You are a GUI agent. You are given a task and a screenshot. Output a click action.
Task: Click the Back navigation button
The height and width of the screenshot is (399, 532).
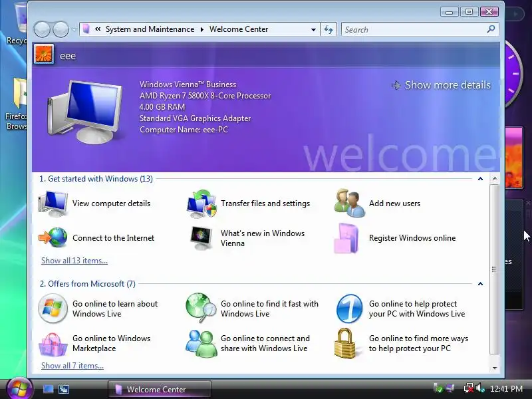(42, 29)
